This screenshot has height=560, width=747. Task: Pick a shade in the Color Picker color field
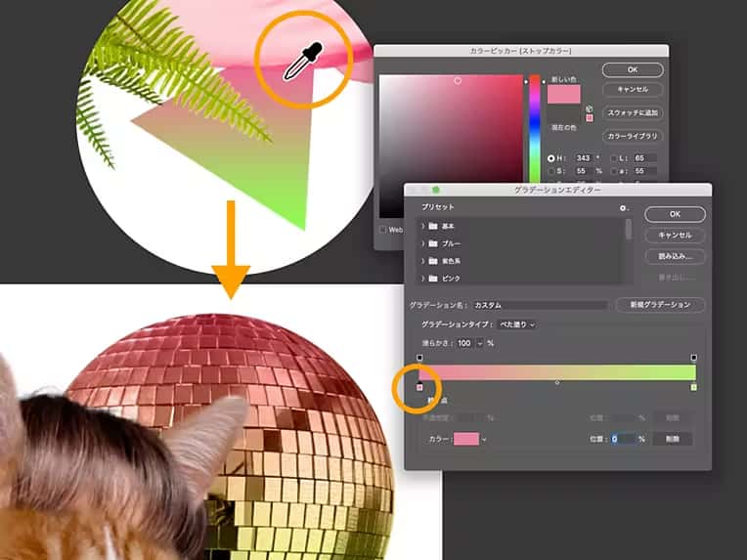click(451, 146)
